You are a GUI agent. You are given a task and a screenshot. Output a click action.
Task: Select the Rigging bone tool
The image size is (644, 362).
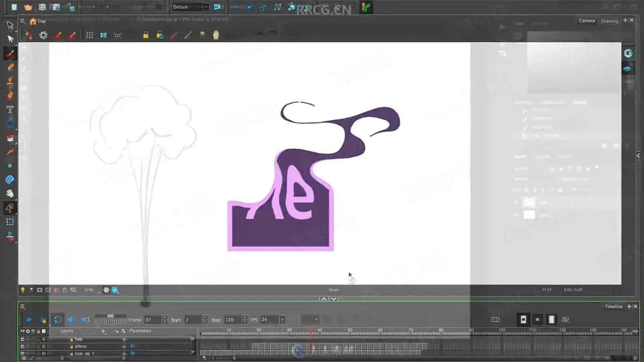tap(10, 208)
